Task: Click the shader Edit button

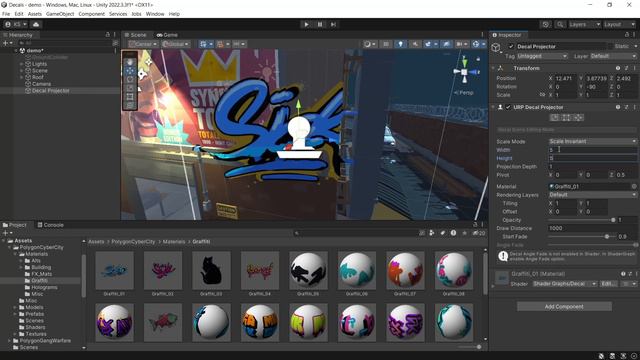Action: click(608, 284)
